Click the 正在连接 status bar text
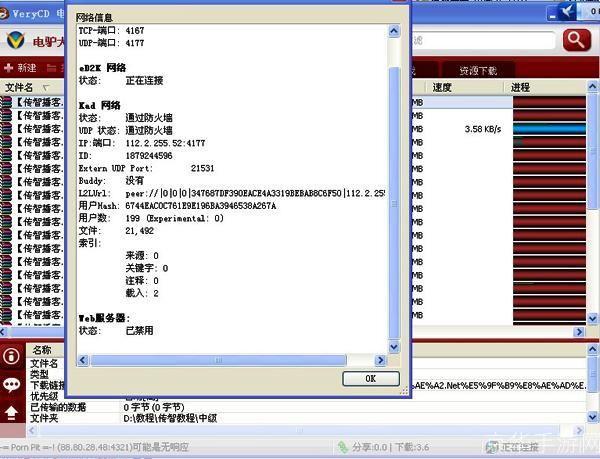 click(x=520, y=447)
